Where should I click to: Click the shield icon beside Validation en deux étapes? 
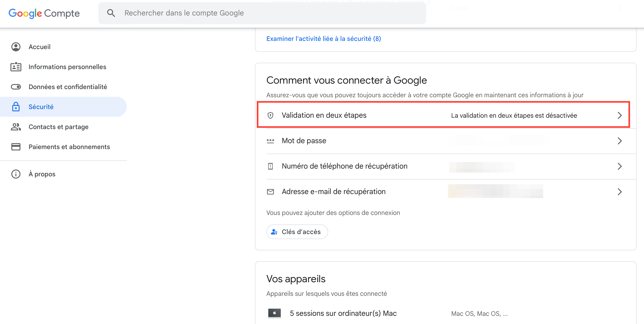tap(270, 115)
